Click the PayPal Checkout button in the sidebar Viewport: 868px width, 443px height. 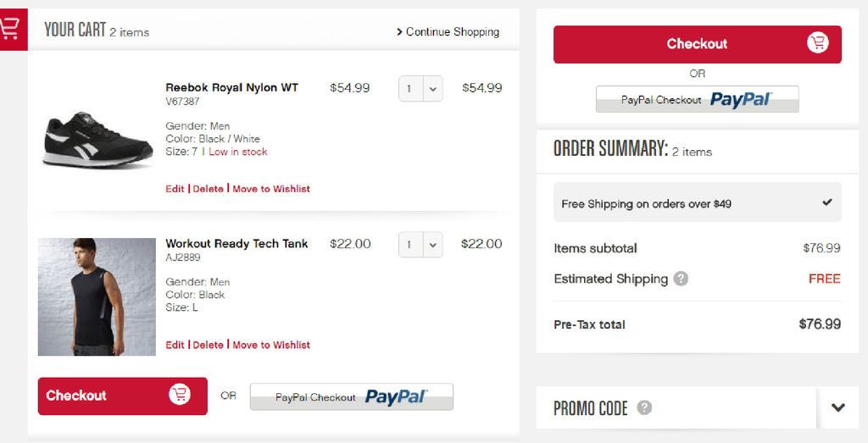coord(697,100)
